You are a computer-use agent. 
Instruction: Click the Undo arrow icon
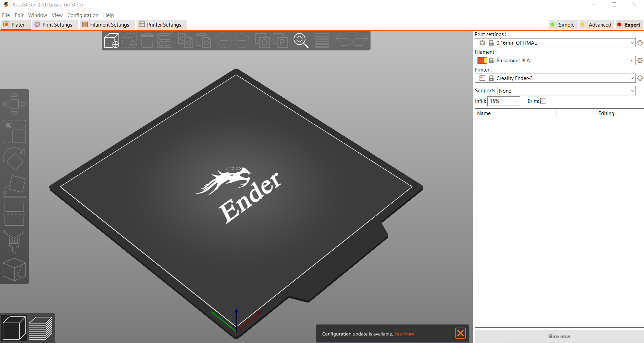(343, 41)
